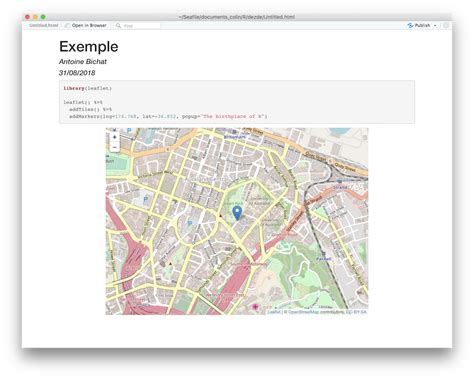Click the addTiles() code line
Viewport: 474px width, 379px height.
[x=90, y=109]
